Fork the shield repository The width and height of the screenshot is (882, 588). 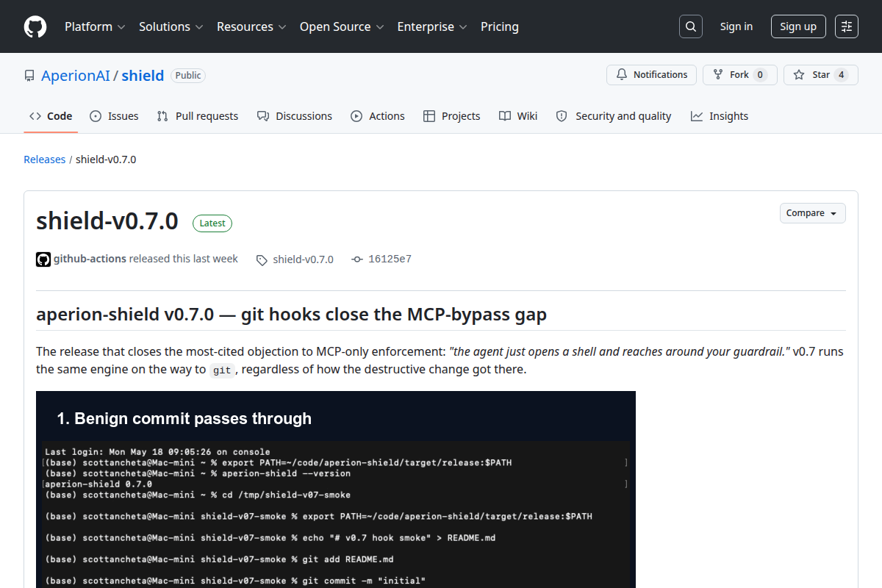[x=739, y=75]
